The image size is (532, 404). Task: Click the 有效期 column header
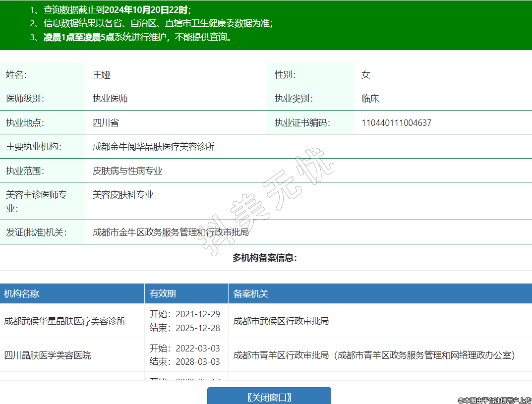pyautogui.click(x=163, y=294)
